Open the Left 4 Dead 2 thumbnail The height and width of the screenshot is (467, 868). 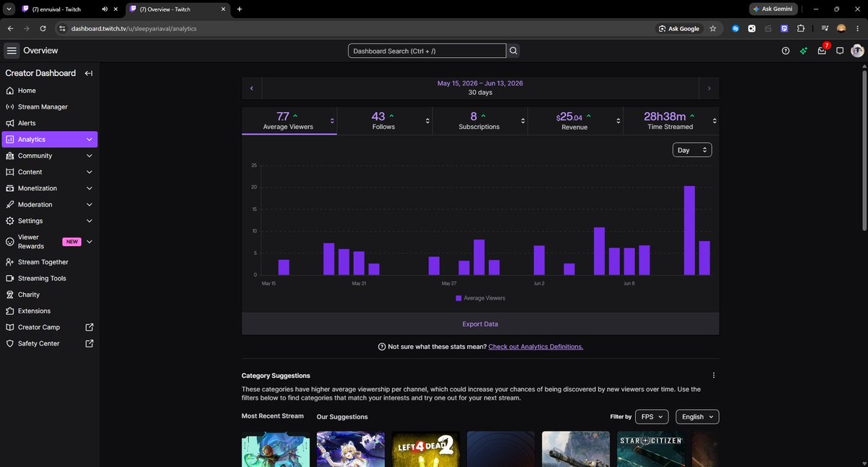click(425, 449)
